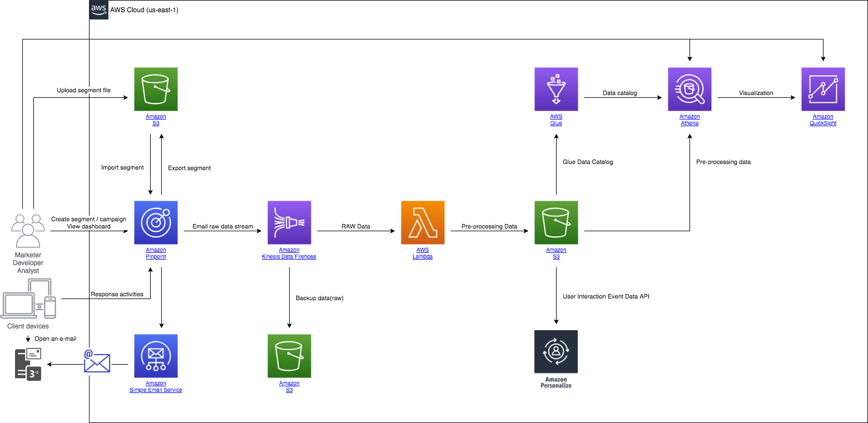Select the Simple Email Service icon

(x=156, y=356)
